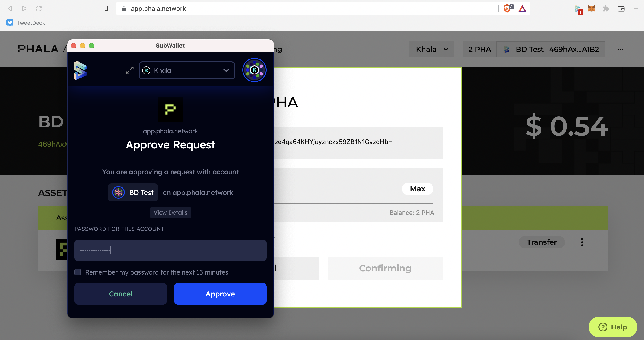Click the Phala site logo in popup
Viewport: 644px width, 340px height.
tap(171, 109)
